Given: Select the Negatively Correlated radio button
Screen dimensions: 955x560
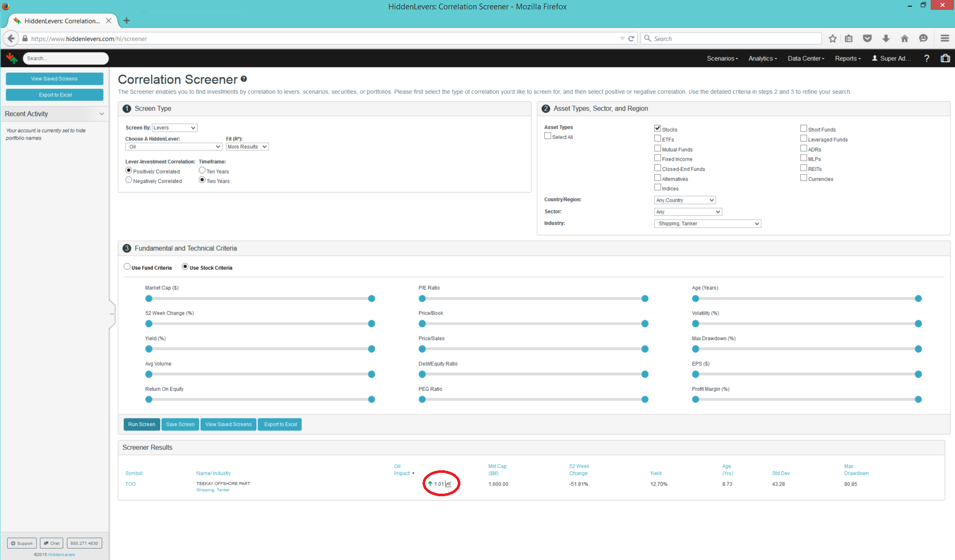Looking at the screenshot, I should 129,180.
